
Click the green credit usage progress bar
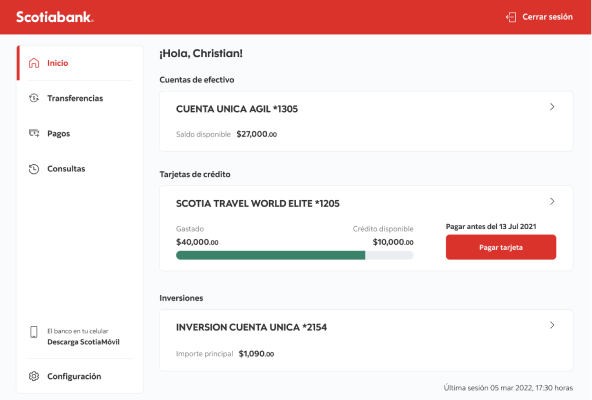(x=271, y=255)
